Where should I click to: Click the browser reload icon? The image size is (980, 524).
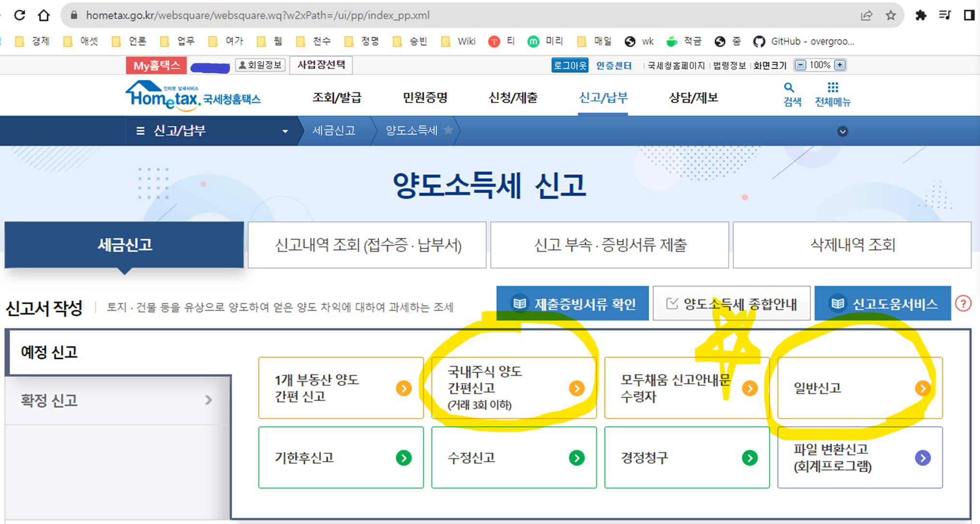pos(20,15)
